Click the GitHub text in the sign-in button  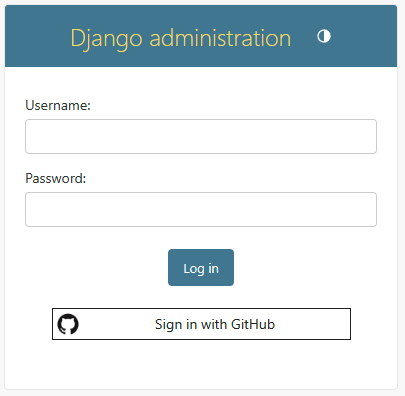(253, 324)
